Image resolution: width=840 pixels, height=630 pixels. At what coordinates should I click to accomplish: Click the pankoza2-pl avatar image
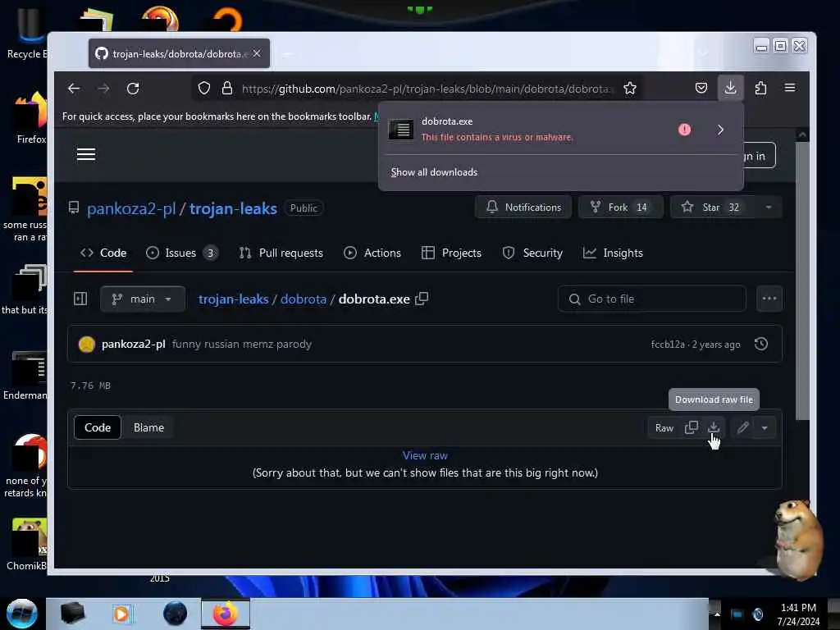[86, 344]
